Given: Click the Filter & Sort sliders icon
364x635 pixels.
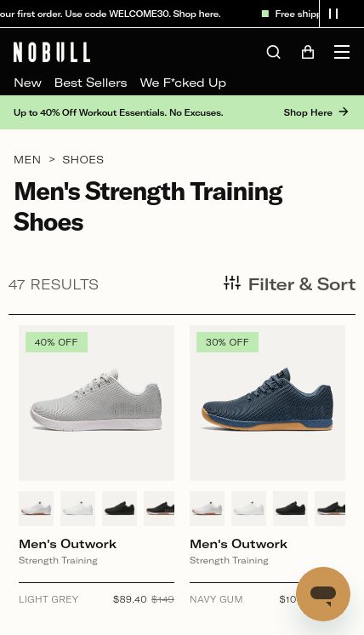Looking at the screenshot, I should pos(232,283).
